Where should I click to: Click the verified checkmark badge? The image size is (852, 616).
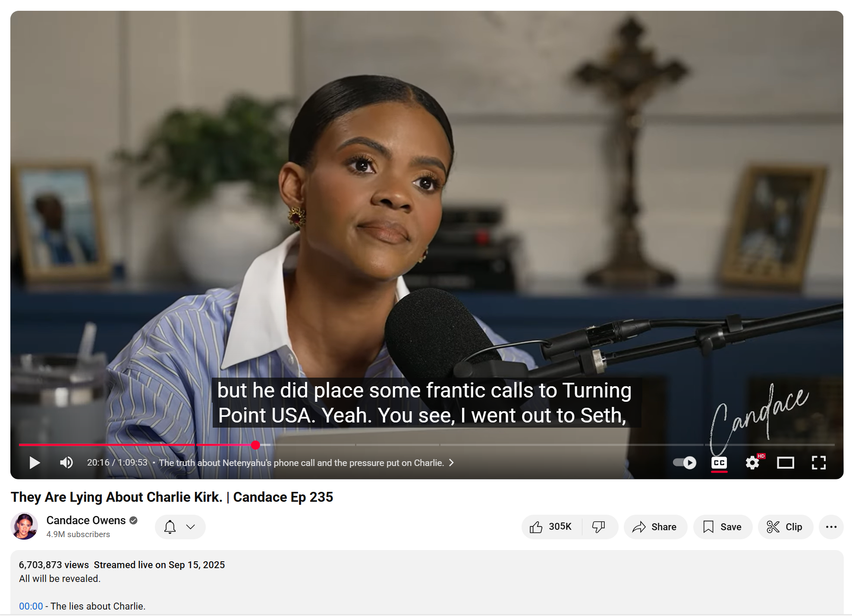click(133, 520)
